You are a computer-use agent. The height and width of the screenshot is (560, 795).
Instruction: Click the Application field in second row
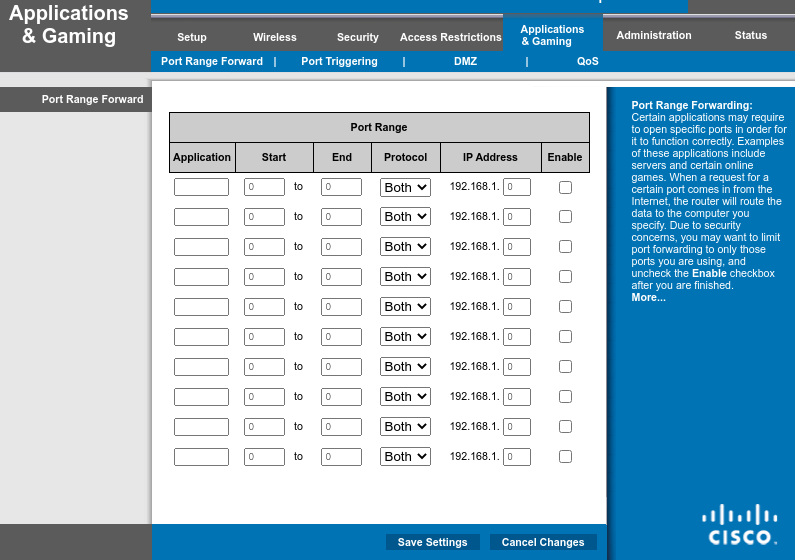[201, 217]
